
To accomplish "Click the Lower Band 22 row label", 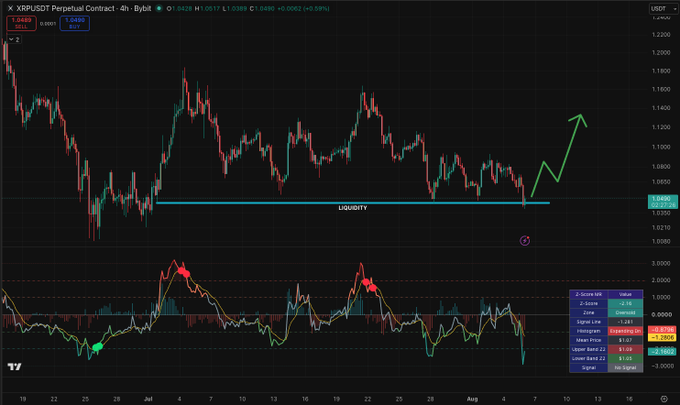I will pyautogui.click(x=588, y=358).
